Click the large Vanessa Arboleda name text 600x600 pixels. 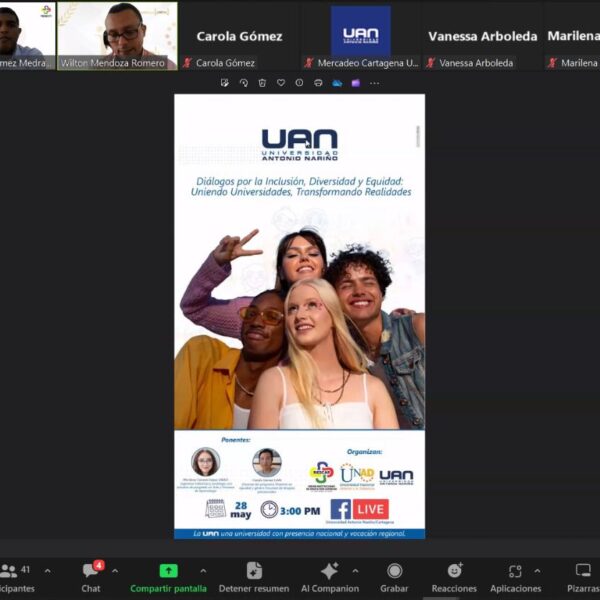483,36
